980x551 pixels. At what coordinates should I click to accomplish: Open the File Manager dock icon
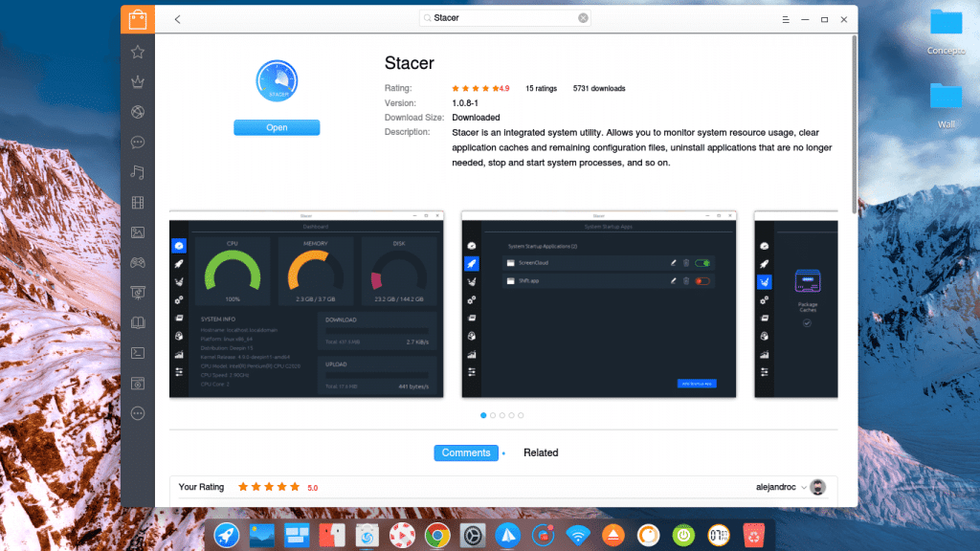pyautogui.click(x=332, y=536)
